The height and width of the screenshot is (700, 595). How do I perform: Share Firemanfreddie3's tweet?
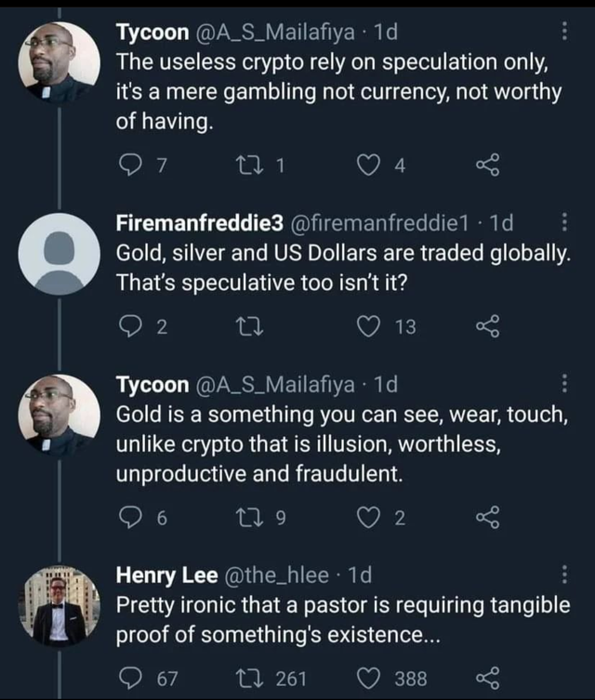[487, 326]
